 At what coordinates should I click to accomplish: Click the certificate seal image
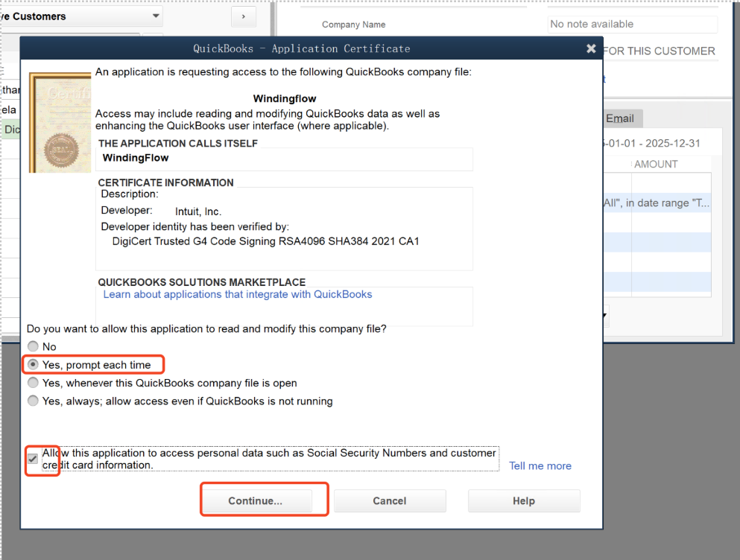(60, 122)
